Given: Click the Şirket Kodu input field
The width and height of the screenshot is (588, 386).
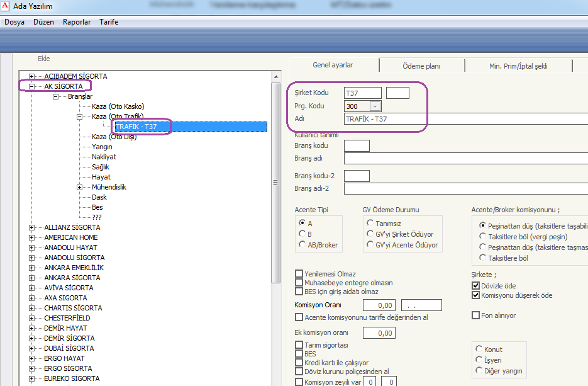Looking at the screenshot, I should [363, 93].
